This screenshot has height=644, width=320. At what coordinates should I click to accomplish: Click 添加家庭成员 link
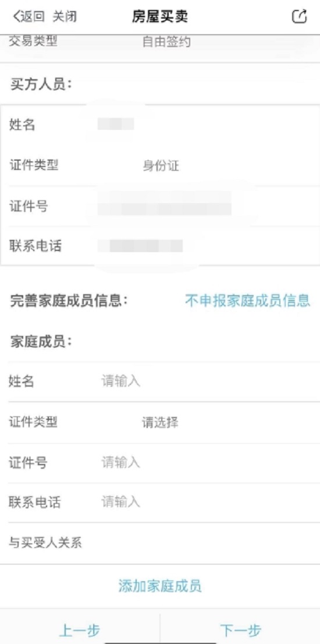(160, 586)
